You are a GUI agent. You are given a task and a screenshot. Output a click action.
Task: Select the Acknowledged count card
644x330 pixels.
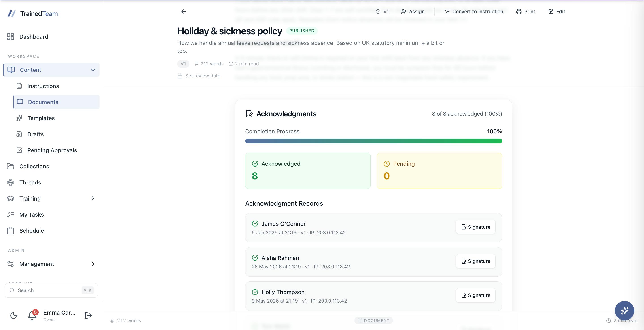click(308, 171)
